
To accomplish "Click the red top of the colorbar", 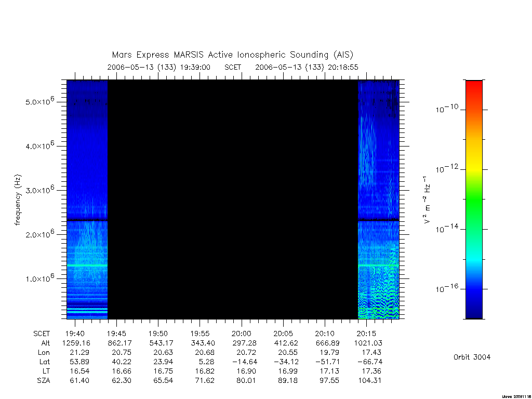I will point(474,89).
